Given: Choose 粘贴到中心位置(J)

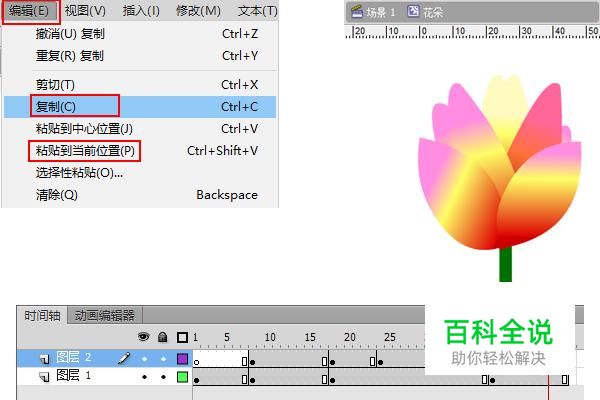Looking at the screenshot, I should pos(140,129).
